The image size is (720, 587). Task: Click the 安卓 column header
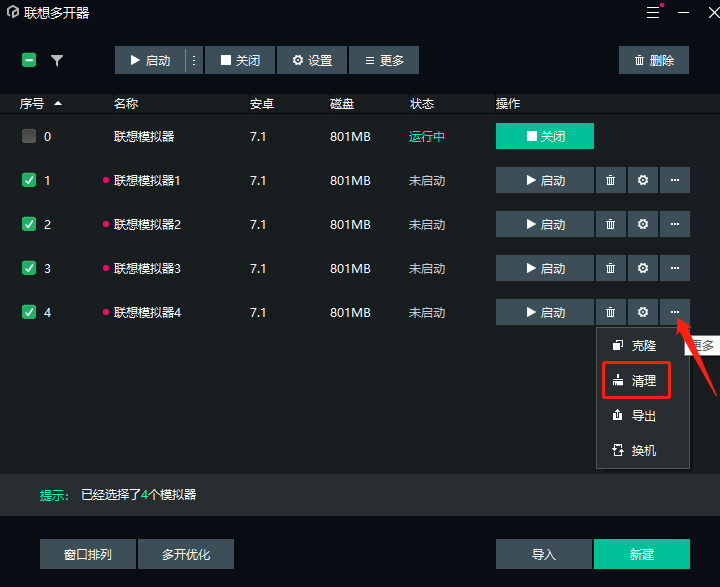262,104
